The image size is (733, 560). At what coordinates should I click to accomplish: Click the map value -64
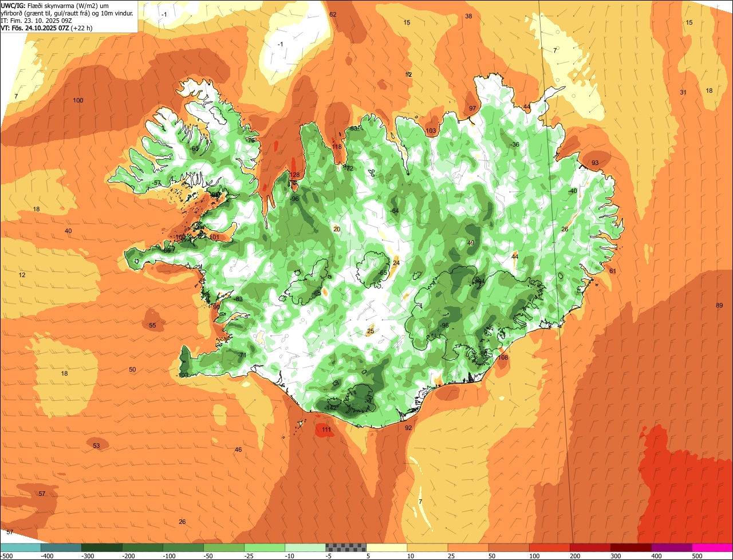pyautogui.click(x=394, y=211)
